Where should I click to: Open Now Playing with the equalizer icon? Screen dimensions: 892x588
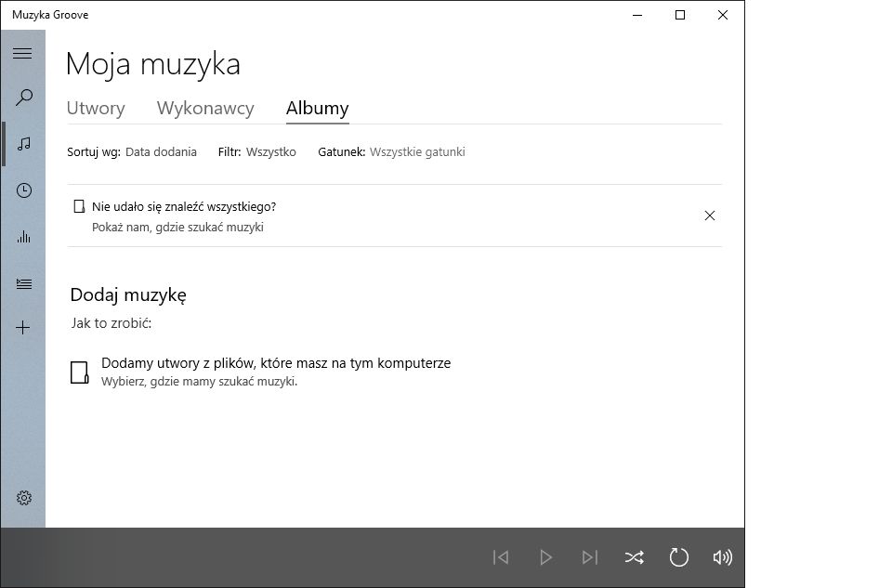point(23,236)
